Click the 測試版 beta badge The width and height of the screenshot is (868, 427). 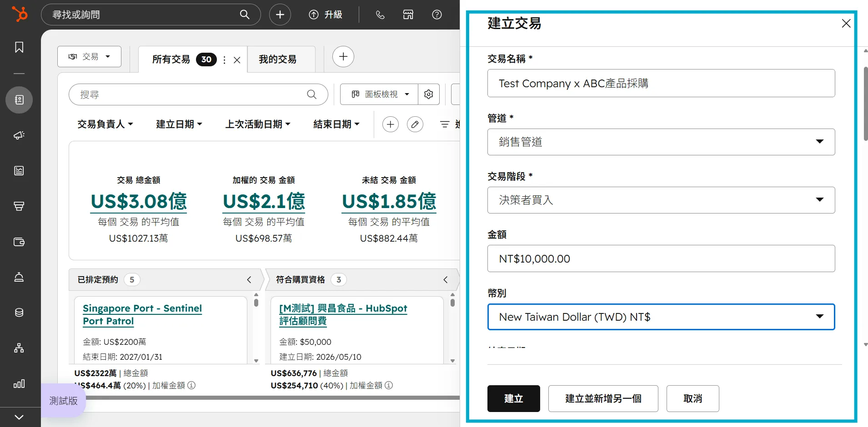[x=63, y=401]
